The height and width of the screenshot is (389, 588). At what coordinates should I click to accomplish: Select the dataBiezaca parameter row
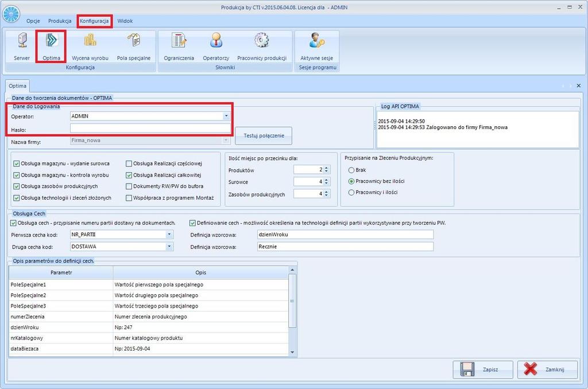[x=149, y=348]
